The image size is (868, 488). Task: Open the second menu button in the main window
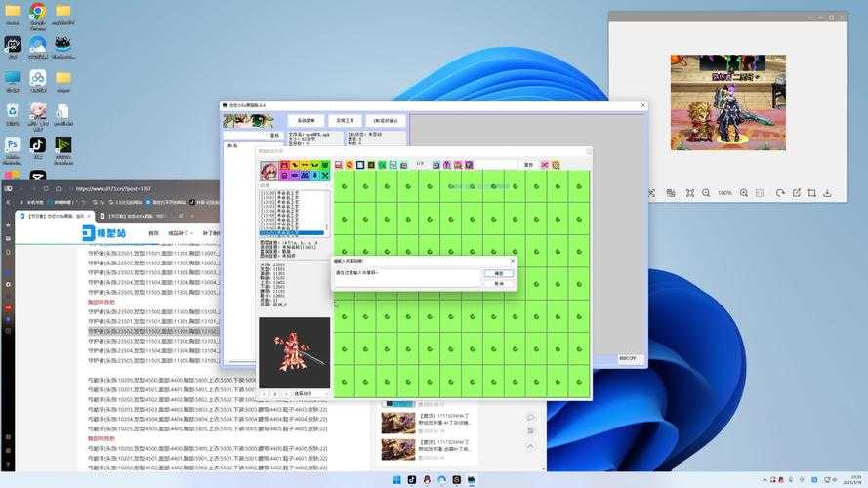[345, 121]
